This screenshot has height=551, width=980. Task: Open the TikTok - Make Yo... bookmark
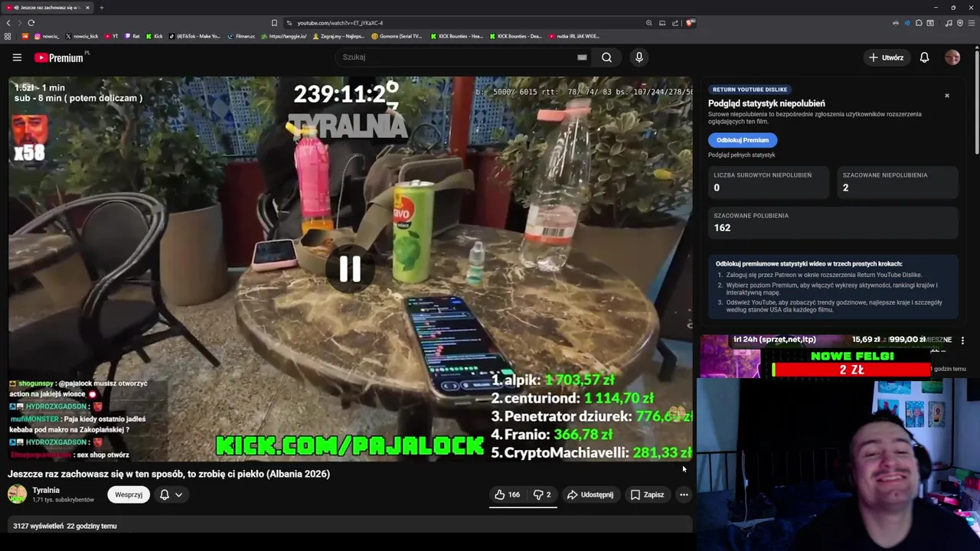pyautogui.click(x=194, y=36)
